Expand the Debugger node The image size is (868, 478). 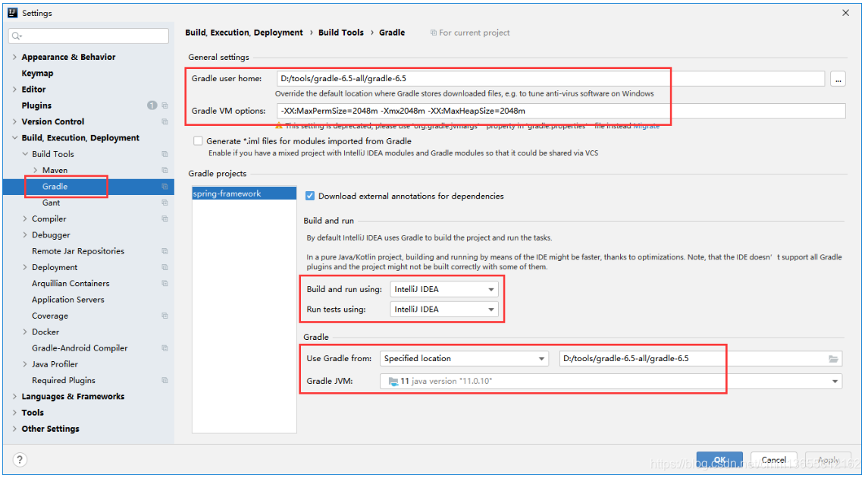[x=25, y=235]
